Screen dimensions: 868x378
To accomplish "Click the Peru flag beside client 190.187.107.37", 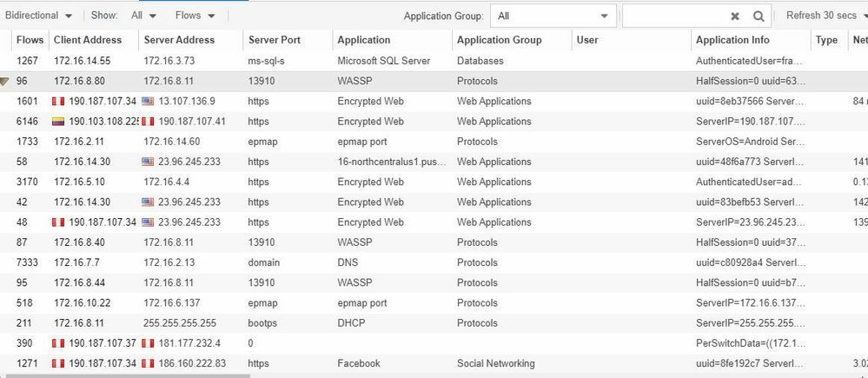I will click(x=58, y=343).
